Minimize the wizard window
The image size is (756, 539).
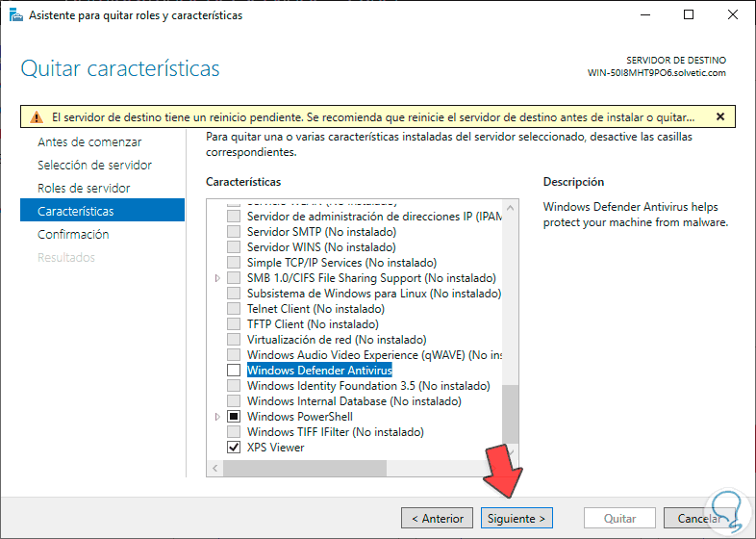(x=645, y=15)
